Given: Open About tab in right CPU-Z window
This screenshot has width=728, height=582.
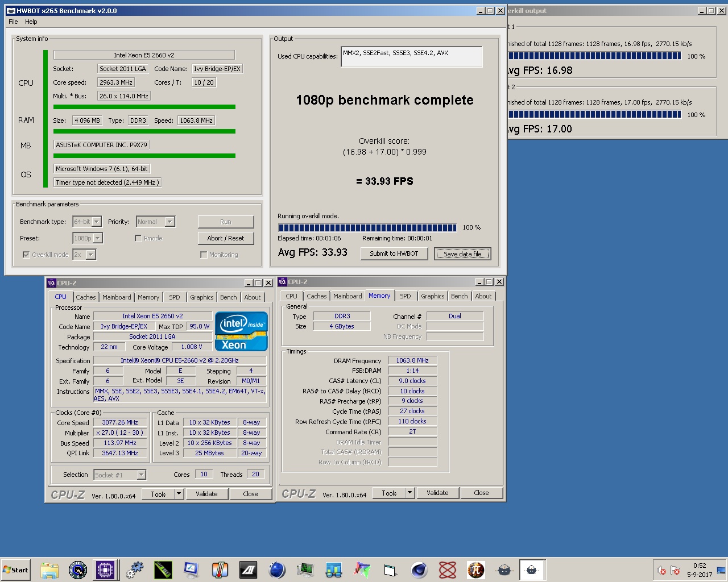Looking at the screenshot, I should click(483, 296).
